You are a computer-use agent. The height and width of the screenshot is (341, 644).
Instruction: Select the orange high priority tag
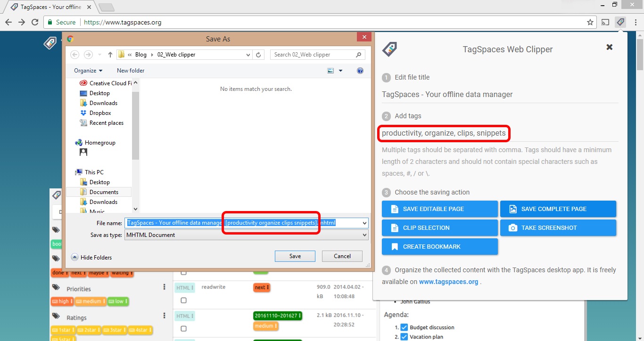(x=62, y=301)
